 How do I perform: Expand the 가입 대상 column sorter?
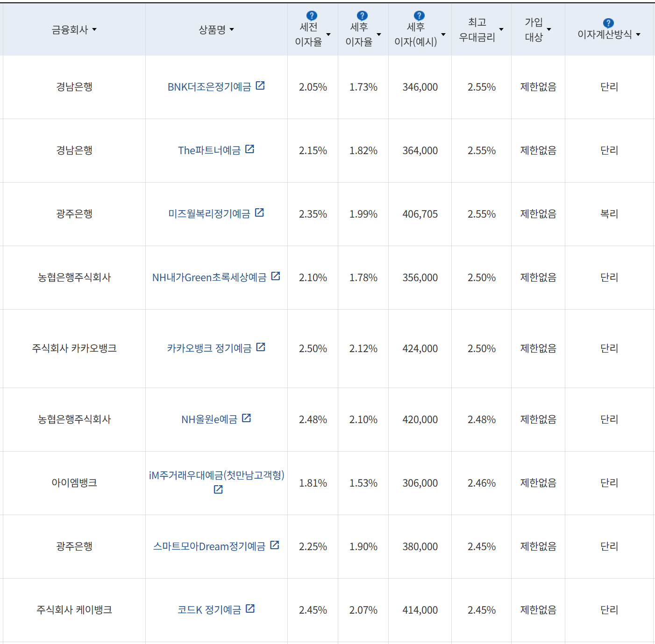[549, 29]
